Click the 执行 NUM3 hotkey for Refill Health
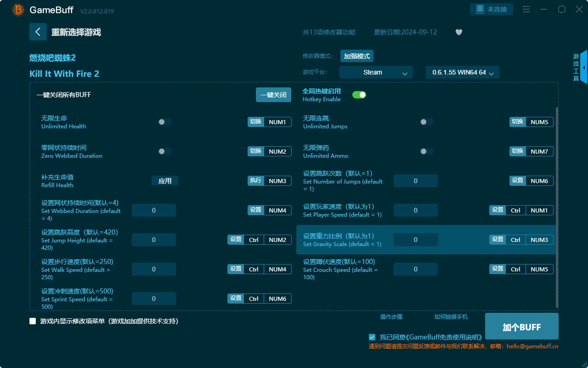 [270, 180]
